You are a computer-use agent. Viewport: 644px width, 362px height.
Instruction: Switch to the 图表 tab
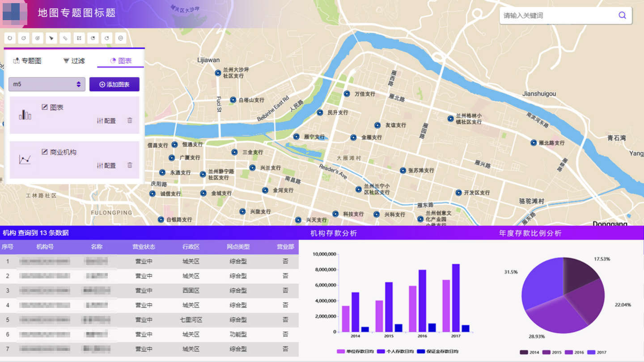121,60
